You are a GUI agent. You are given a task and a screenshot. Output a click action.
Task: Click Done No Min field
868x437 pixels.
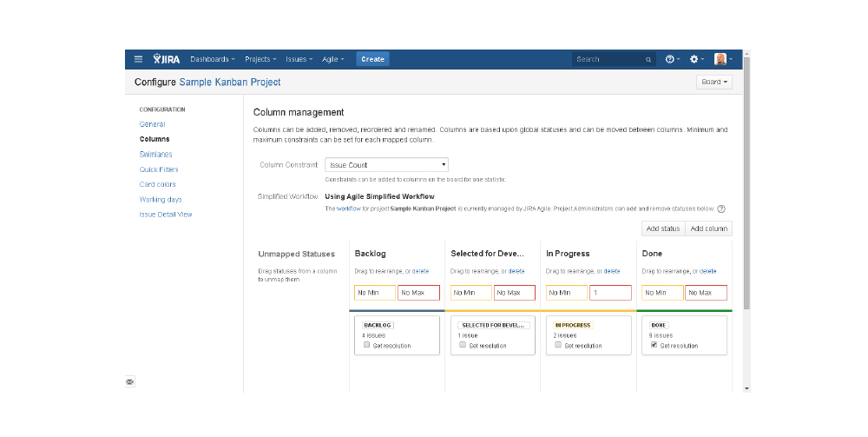point(662,293)
